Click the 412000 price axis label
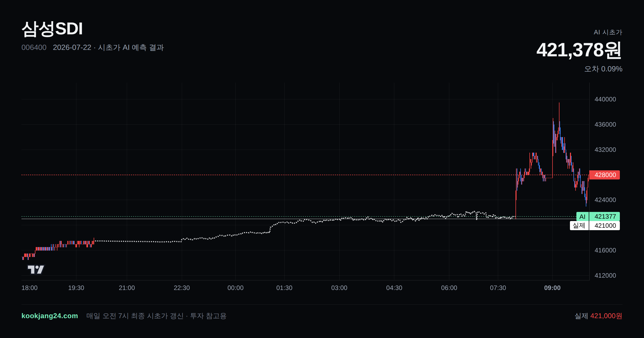644x338 pixels. [605, 275]
